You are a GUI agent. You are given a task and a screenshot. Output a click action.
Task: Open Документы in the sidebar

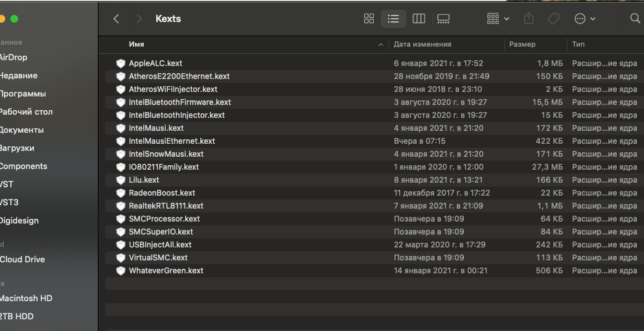21,130
